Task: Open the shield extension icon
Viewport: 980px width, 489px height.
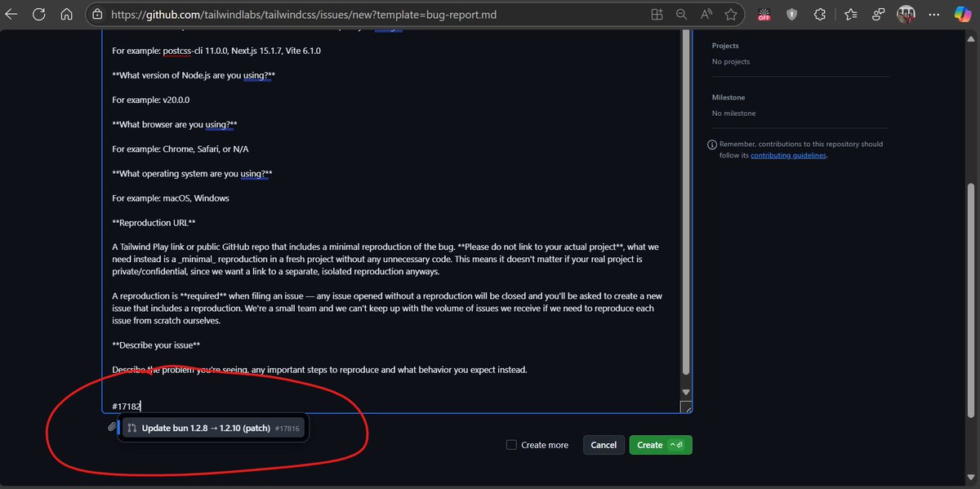Action: 791,15
